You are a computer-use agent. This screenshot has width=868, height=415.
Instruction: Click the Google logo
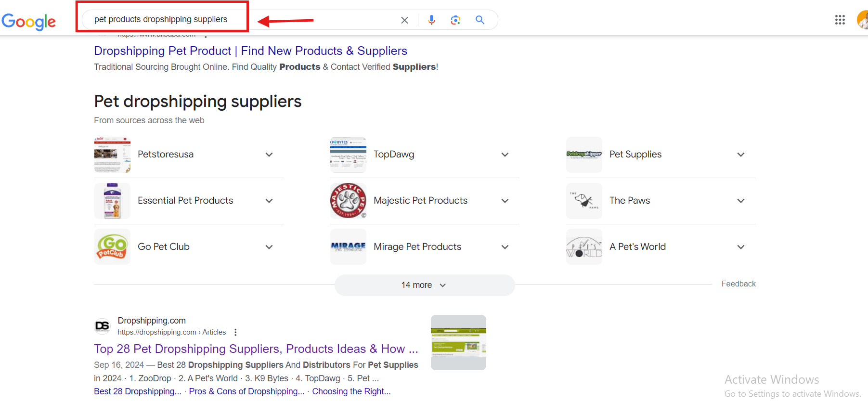[x=29, y=21]
